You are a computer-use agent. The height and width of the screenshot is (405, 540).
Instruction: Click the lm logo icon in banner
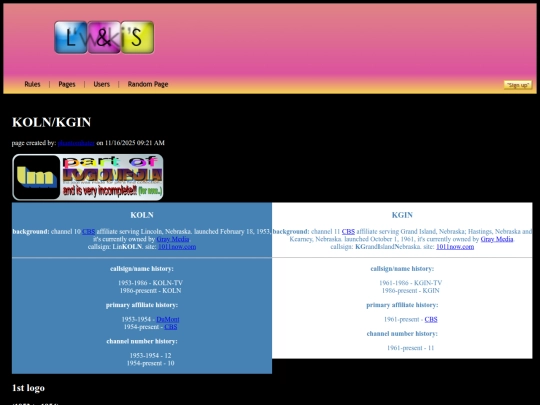pos(36,177)
